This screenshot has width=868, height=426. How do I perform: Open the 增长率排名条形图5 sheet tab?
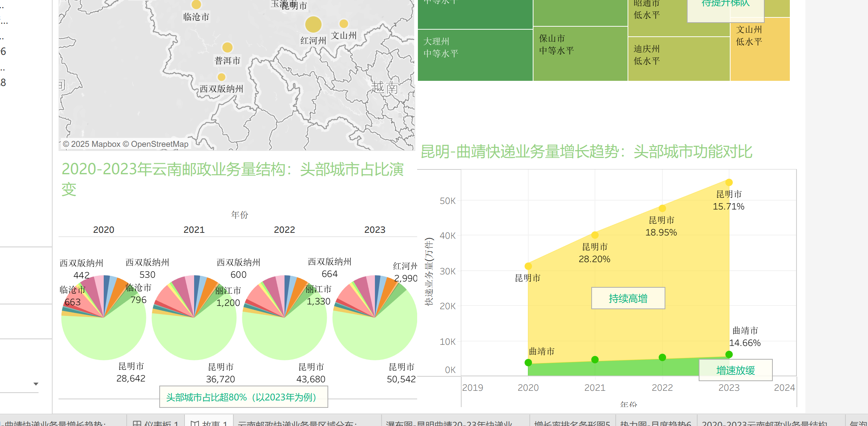click(572, 423)
